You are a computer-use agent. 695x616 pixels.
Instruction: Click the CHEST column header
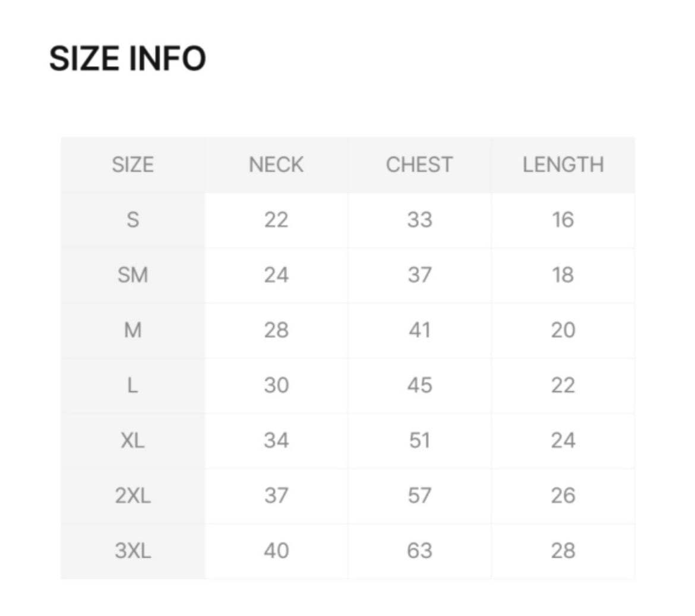419,165
